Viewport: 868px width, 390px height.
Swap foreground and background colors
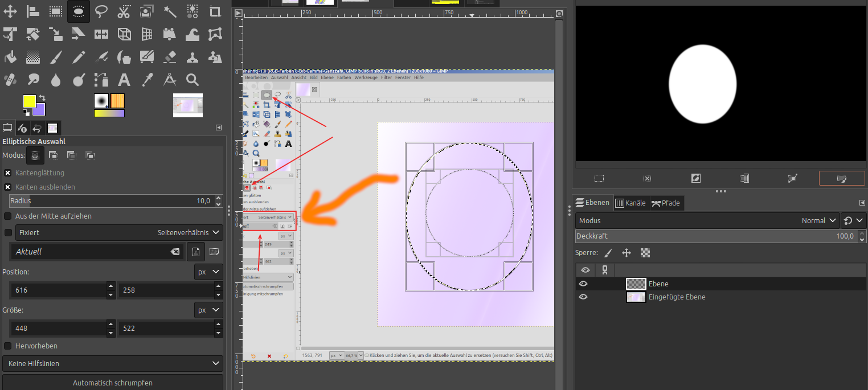coord(42,98)
